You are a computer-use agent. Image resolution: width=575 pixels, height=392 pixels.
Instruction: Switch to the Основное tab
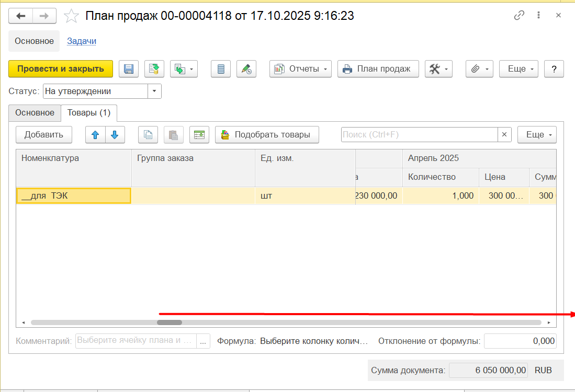coord(35,112)
